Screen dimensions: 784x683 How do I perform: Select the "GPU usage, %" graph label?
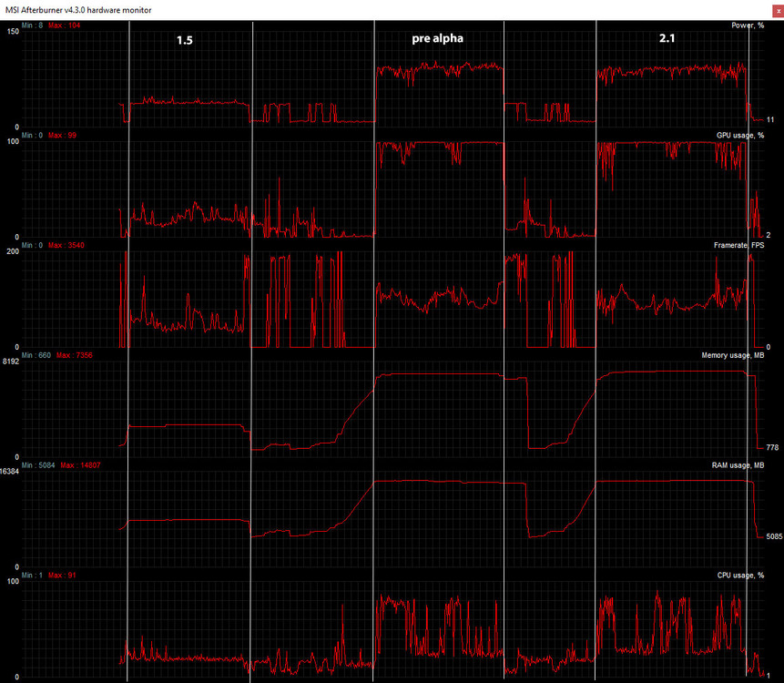[x=740, y=136]
